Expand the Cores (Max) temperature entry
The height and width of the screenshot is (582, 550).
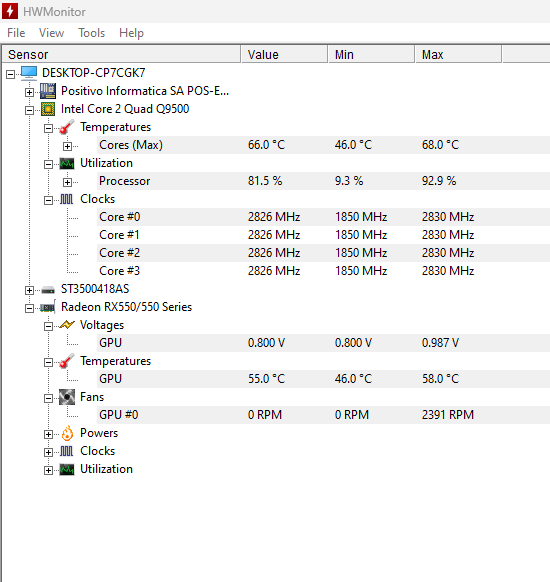67,146
